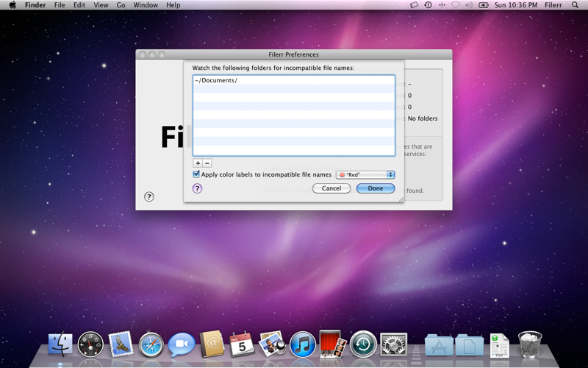Open Mail from the Dock
Screen dimensions: 588x368
point(121,344)
